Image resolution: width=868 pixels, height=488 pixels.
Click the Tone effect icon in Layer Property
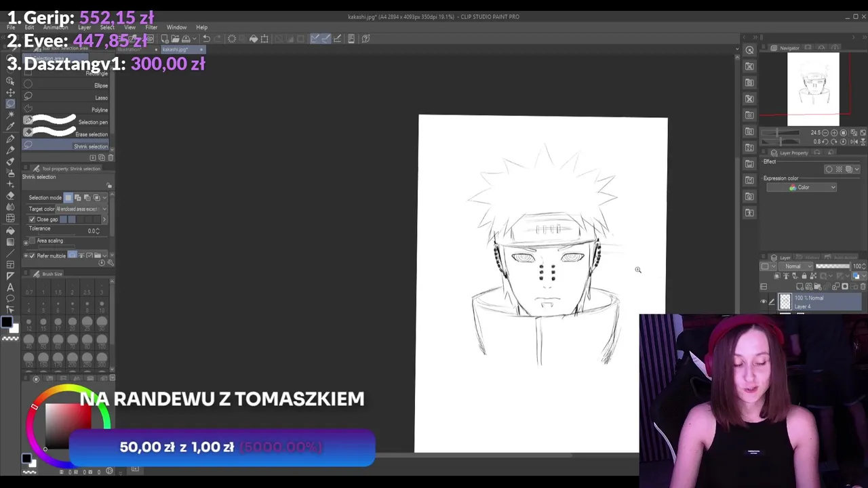[x=839, y=169]
